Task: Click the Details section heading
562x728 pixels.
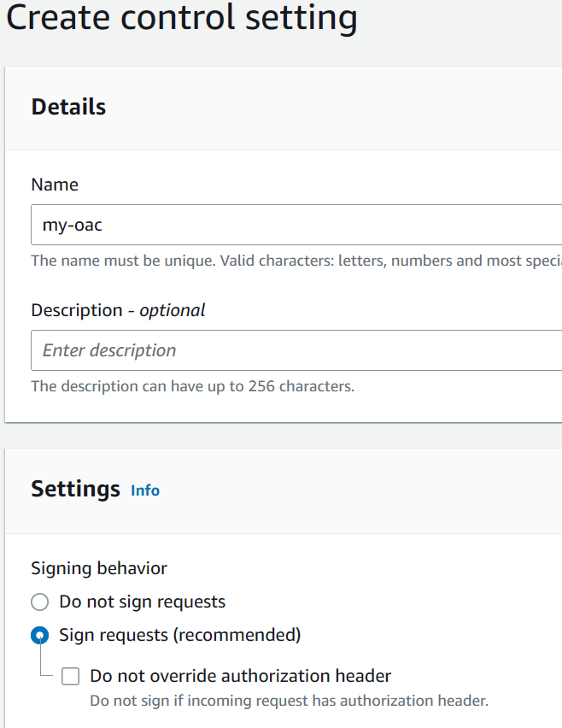Action: click(x=68, y=107)
